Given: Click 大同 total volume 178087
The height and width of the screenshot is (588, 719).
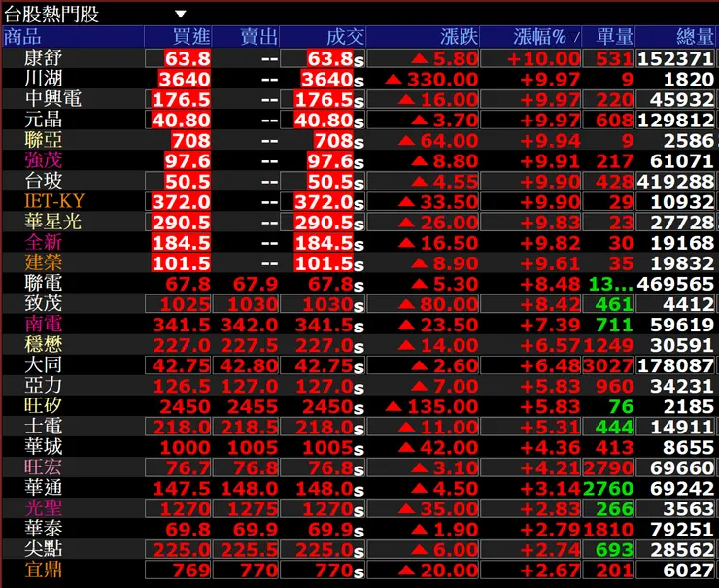Looking at the screenshot, I should 675,366.
